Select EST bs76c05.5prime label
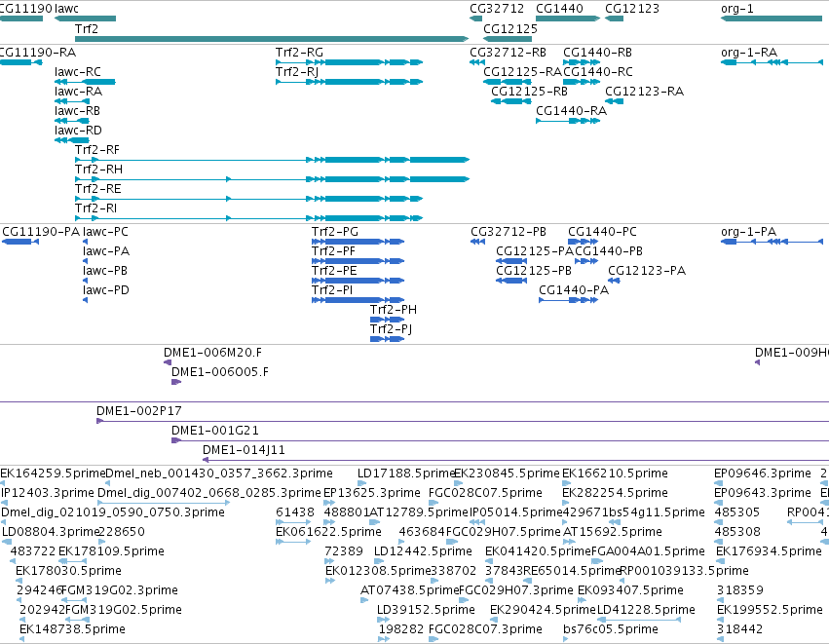 point(611,629)
